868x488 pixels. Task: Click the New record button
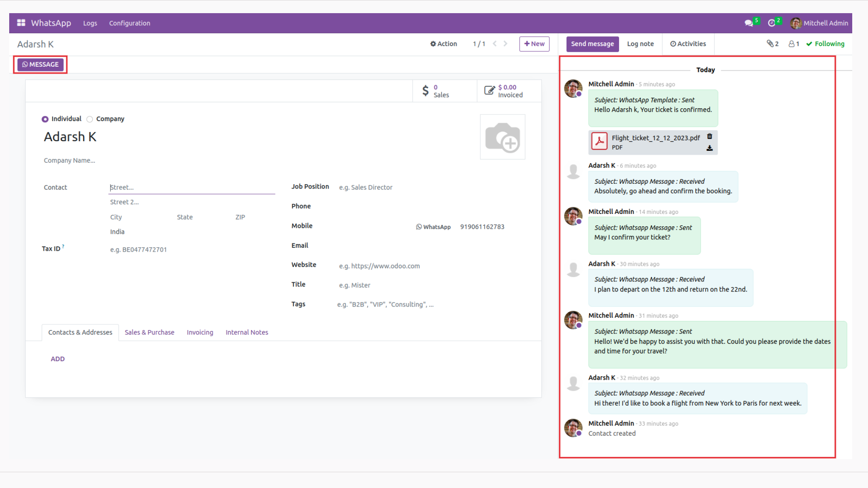point(534,44)
